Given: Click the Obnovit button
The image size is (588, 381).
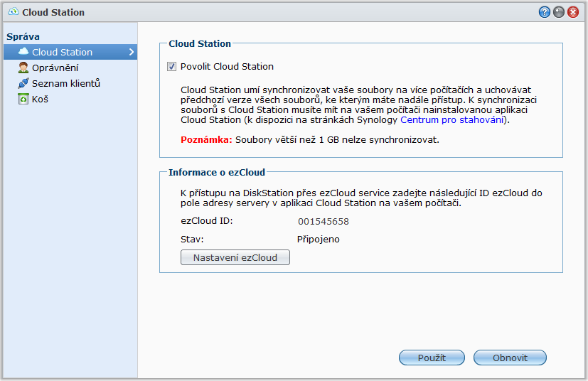Looking at the screenshot, I should tap(510, 358).
